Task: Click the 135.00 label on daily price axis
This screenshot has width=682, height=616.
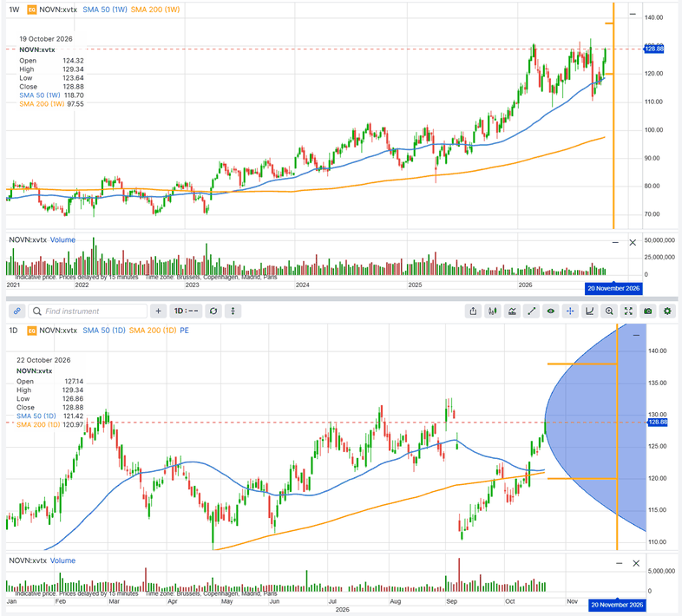Action: pyautogui.click(x=657, y=383)
